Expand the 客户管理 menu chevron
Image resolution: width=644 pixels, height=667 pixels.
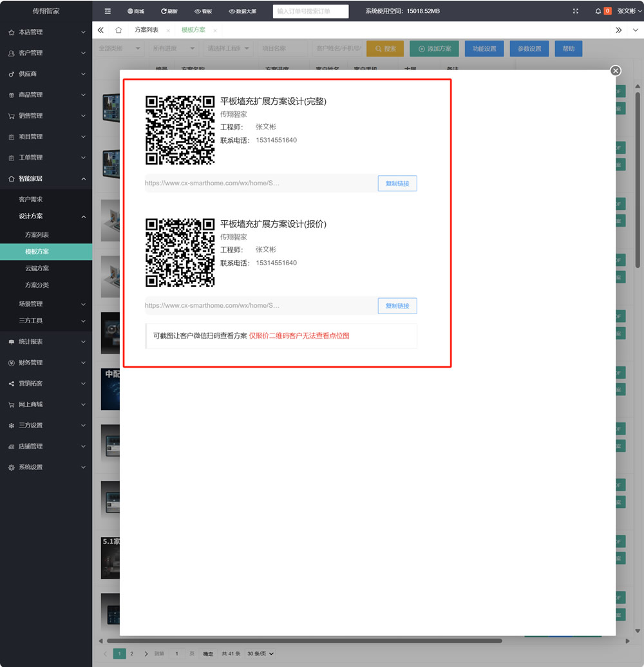83,53
